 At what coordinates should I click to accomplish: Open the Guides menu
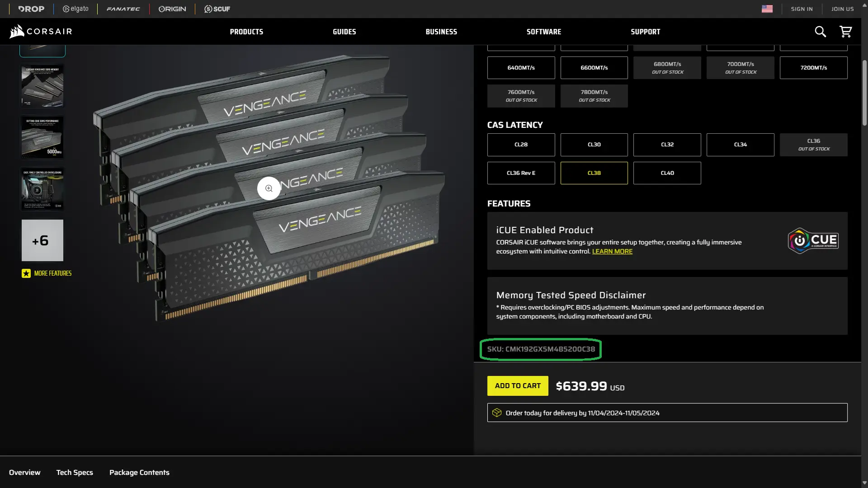coord(344,32)
